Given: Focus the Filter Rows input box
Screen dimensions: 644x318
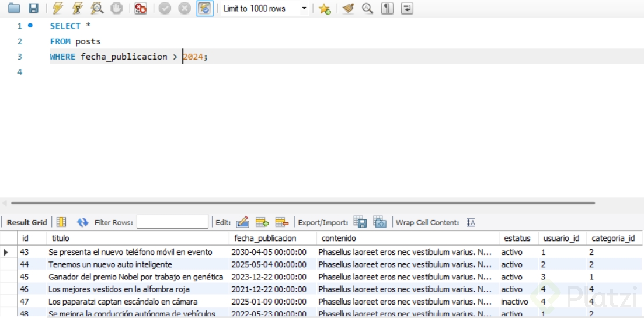Looking at the screenshot, I should coord(172,222).
